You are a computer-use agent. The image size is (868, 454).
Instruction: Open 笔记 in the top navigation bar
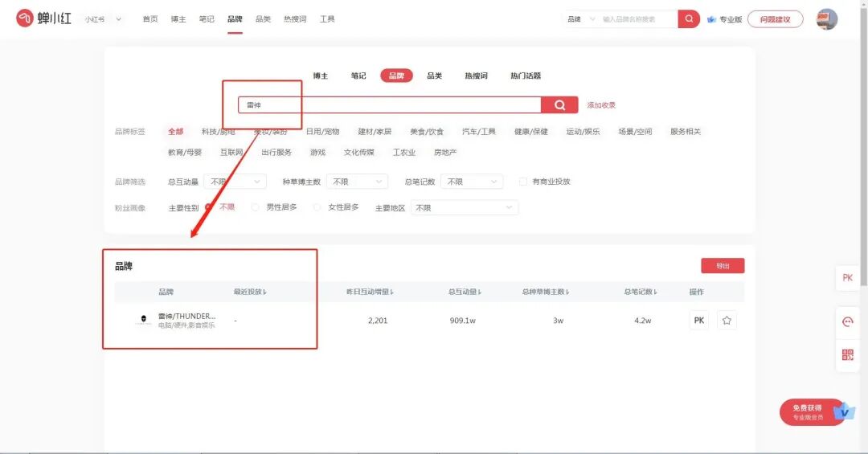click(207, 18)
